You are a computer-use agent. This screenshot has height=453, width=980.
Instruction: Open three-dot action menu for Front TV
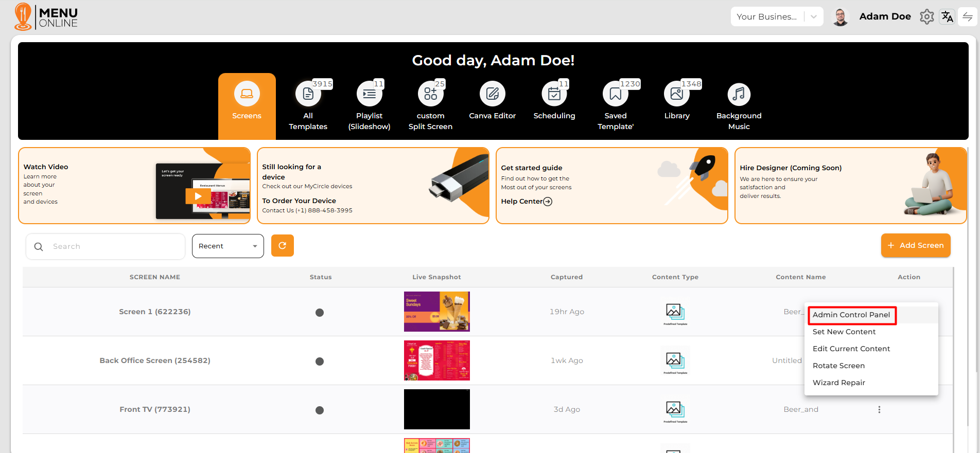point(879,410)
